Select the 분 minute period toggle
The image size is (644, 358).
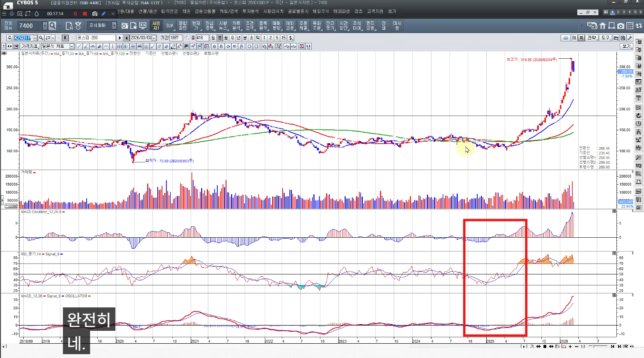point(245,38)
